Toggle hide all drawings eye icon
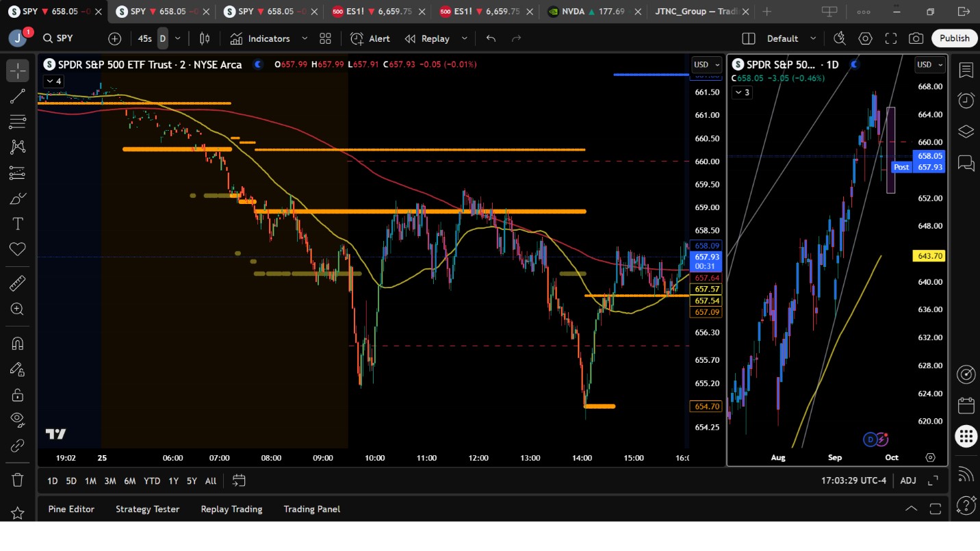 pyautogui.click(x=18, y=420)
